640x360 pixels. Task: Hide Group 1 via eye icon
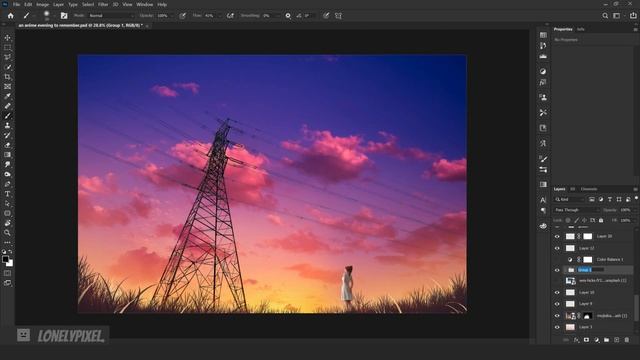(x=557, y=270)
